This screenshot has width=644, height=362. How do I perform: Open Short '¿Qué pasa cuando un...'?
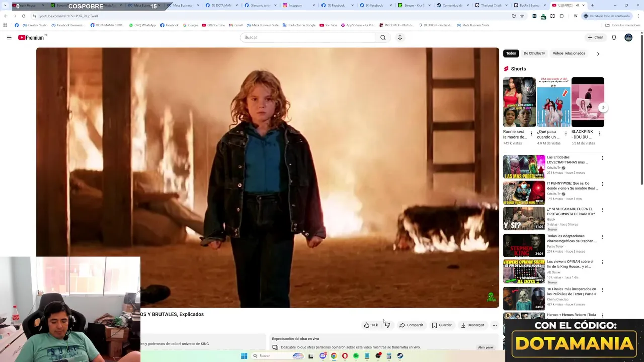(x=553, y=102)
